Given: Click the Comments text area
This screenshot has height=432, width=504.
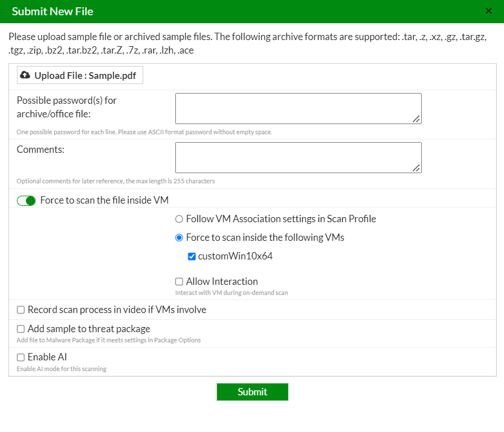Looking at the screenshot, I should coord(298,157).
